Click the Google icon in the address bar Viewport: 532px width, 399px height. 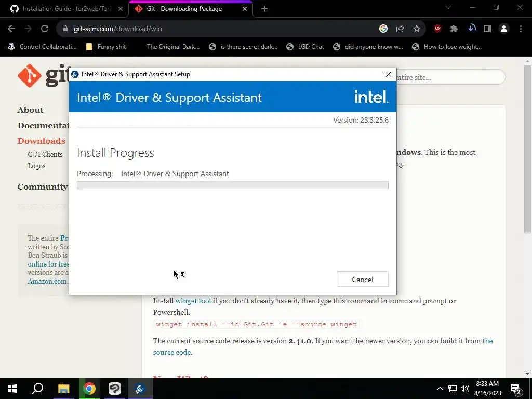(x=383, y=29)
